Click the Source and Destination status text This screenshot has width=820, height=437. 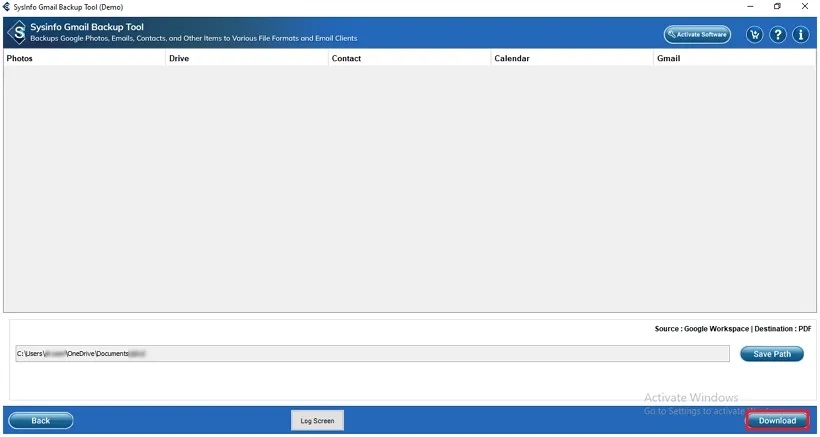[x=733, y=329]
